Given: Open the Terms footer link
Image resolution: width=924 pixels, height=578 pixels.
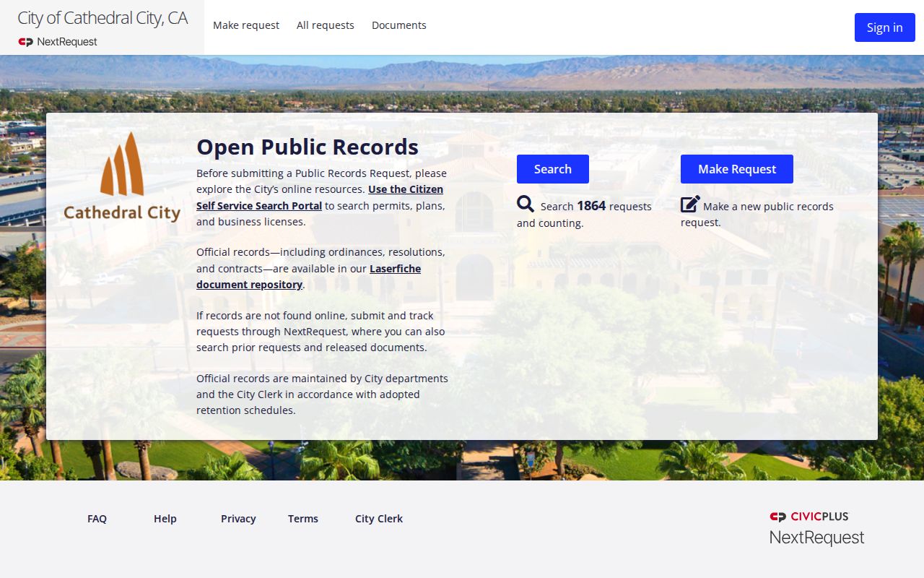Looking at the screenshot, I should pyautogui.click(x=303, y=519).
